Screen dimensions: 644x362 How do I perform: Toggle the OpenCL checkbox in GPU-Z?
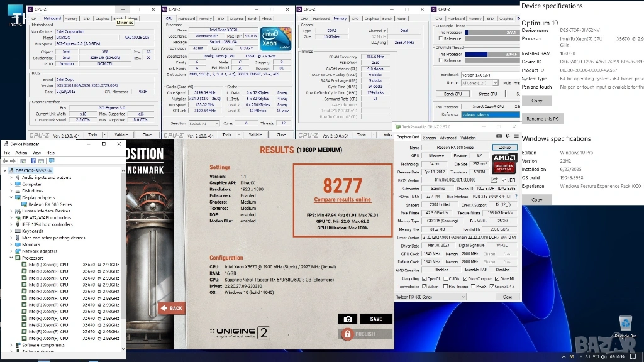pyautogui.click(x=425, y=278)
